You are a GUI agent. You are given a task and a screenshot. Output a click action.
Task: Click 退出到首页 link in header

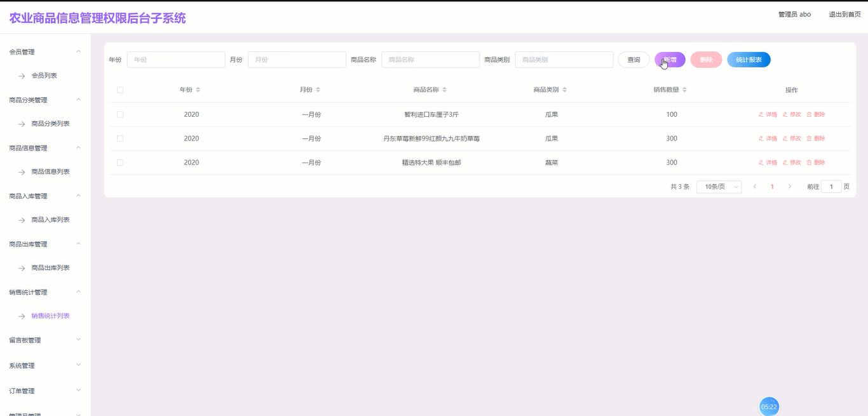(844, 14)
